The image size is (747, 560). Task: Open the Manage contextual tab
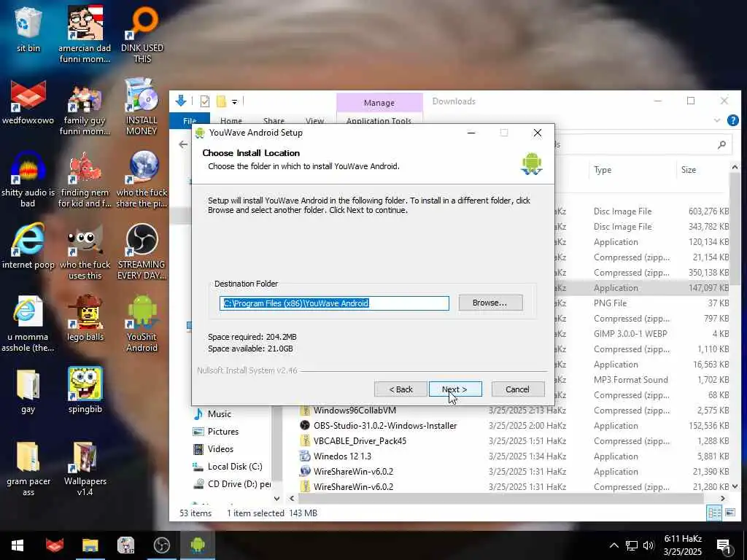point(379,102)
